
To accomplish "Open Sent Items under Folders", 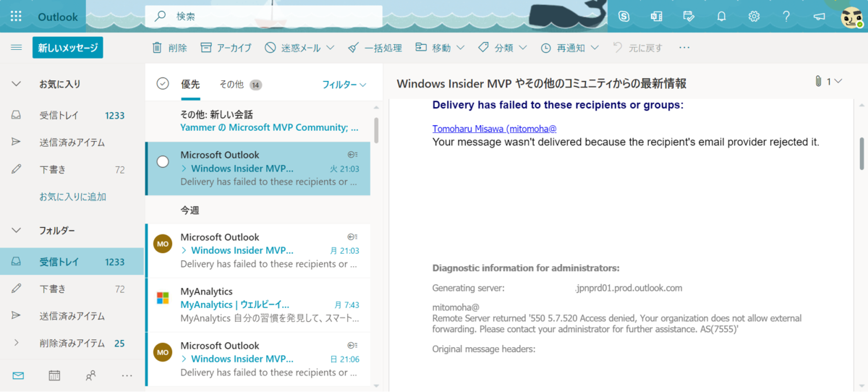I will (72, 316).
